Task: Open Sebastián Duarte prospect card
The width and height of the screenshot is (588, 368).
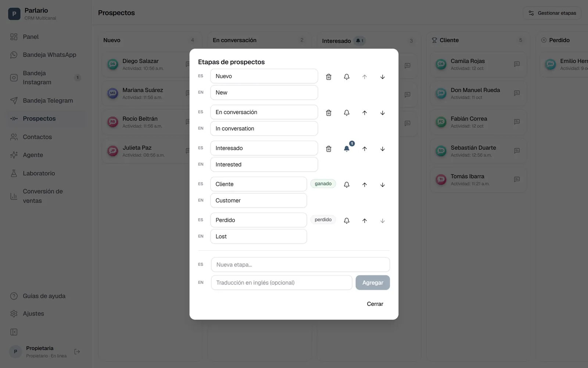Action: pyautogui.click(x=478, y=151)
